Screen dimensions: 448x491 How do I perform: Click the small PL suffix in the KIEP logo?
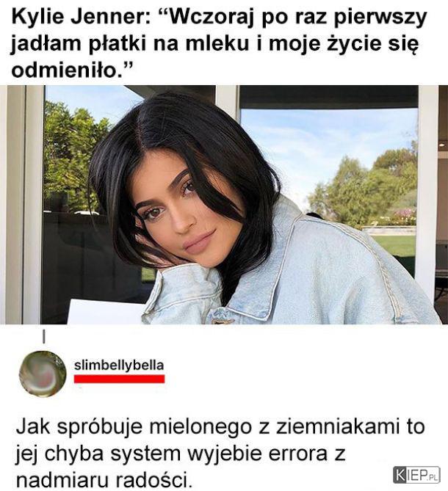[x=433, y=478]
